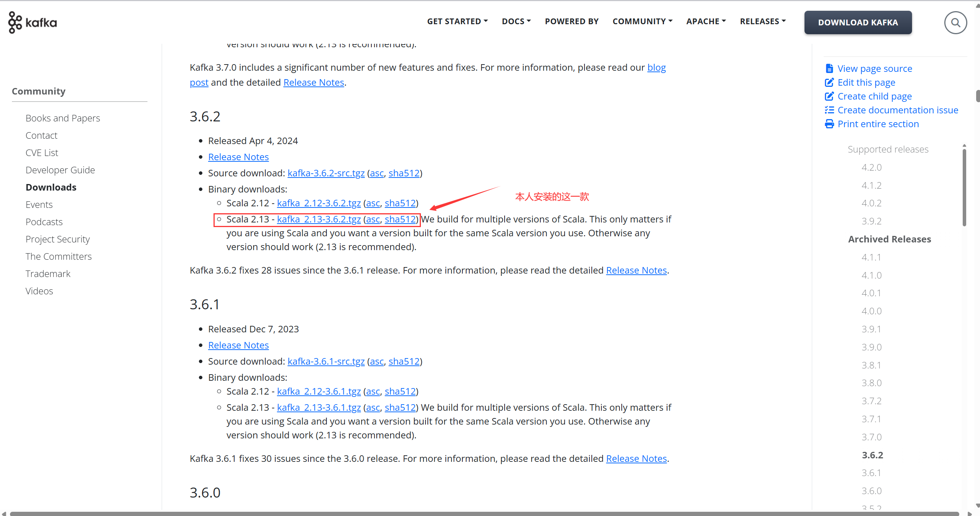Viewport: 980px width, 516px height.
Task: Expand the Community nav dropdown
Action: pyautogui.click(x=642, y=22)
